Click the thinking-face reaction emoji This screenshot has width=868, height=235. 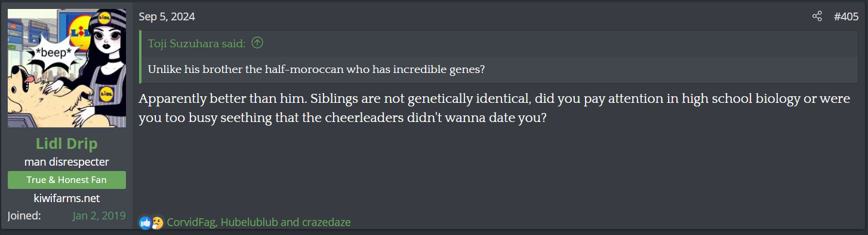coord(157,223)
